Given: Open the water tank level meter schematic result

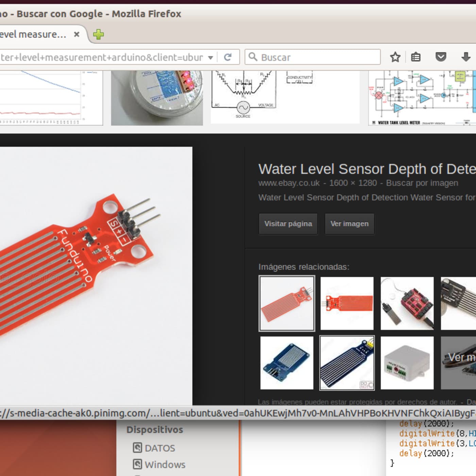Looking at the screenshot, I should coord(422,98).
